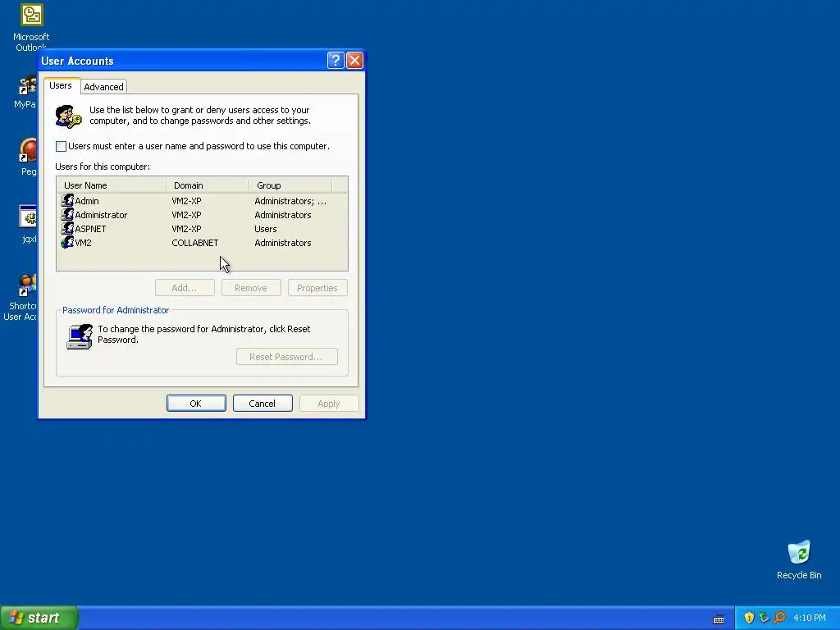Close the User Accounts dialog
The height and width of the screenshot is (630, 840).
[x=354, y=61]
